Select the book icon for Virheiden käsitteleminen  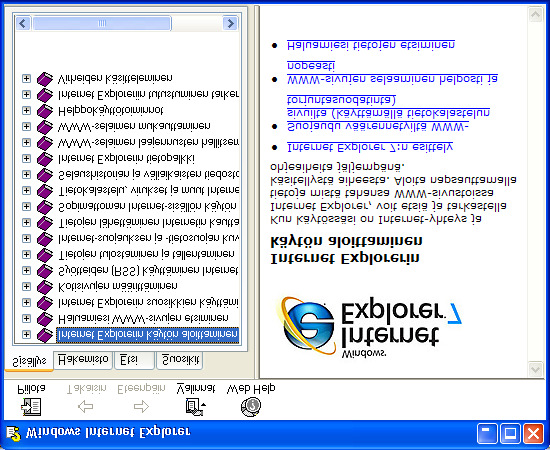click(45, 78)
